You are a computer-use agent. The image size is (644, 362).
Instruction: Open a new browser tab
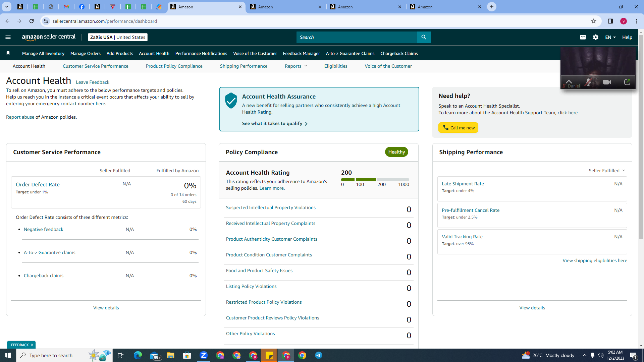(492, 7)
